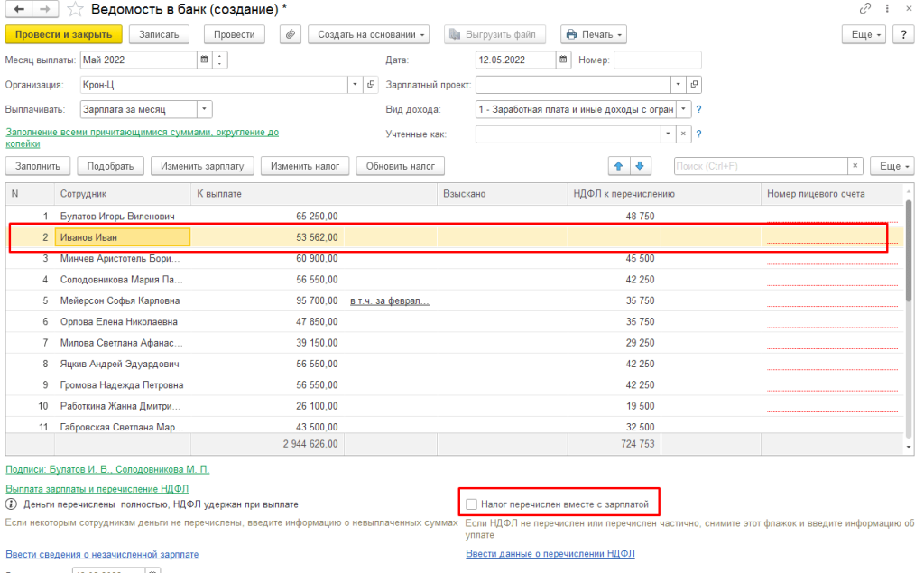Viewport: 924px width, 573px height.
Task: Focus the Поиск (Ctrl+F) search field
Action: 761,166
